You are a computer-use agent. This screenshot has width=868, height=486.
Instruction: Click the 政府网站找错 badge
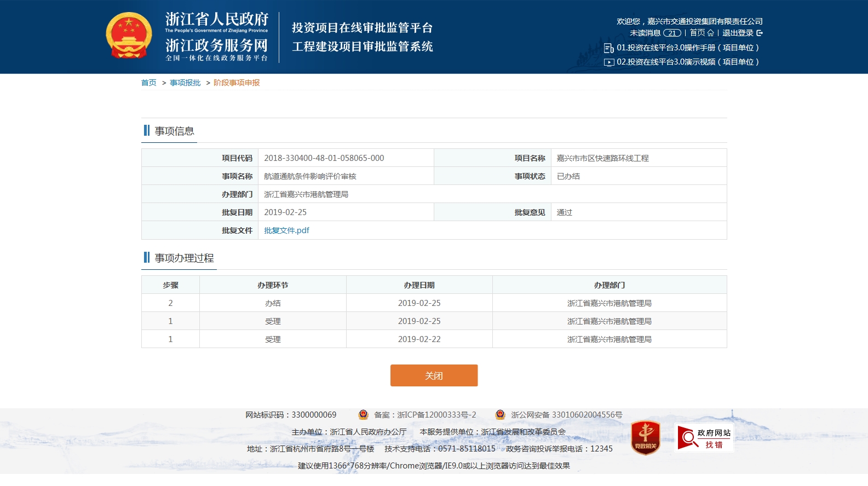704,438
